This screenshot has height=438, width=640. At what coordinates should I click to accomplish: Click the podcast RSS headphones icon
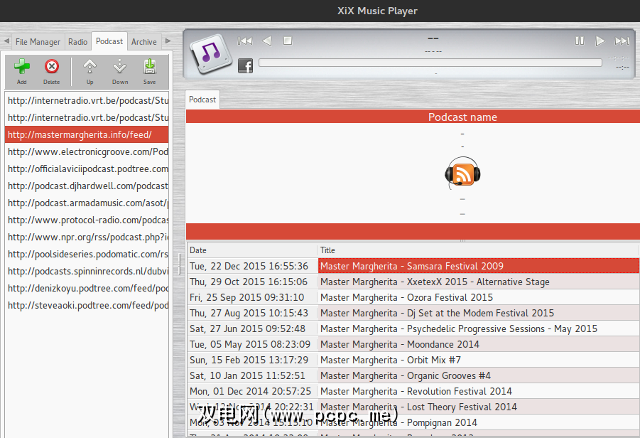(462, 173)
